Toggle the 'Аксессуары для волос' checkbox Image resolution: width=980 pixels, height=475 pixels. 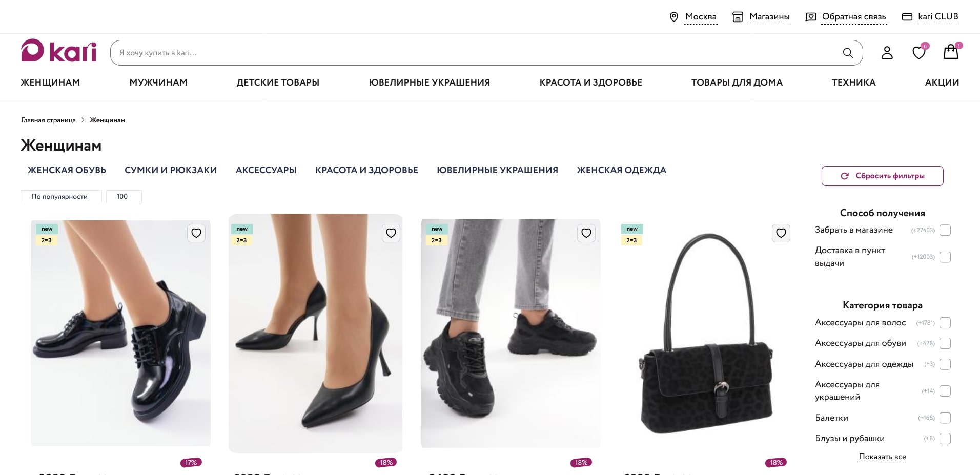(x=945, y=323)
